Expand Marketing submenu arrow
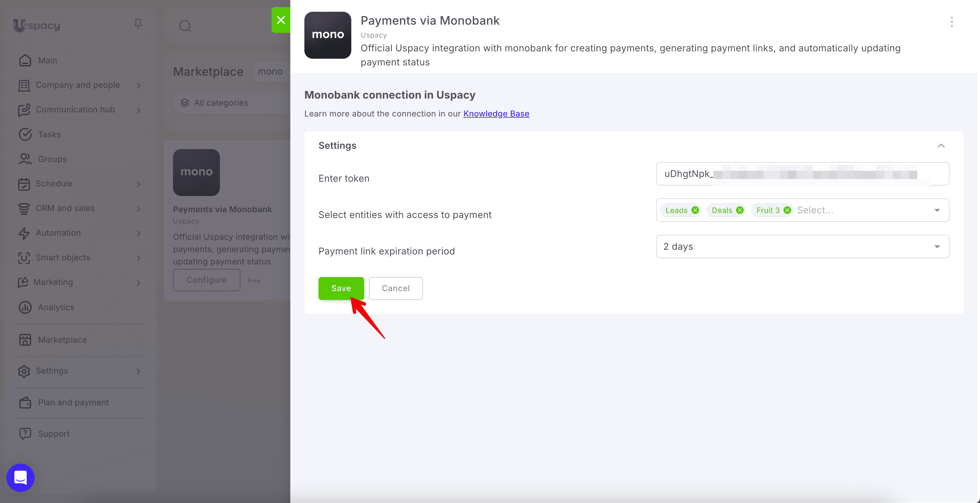 138,283
